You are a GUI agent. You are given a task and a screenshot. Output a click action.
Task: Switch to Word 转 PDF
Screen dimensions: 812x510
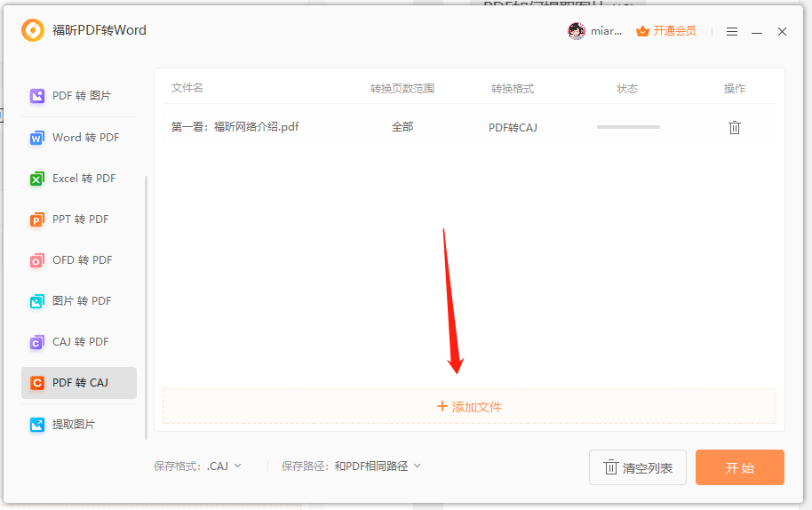(x=79, y=138)
